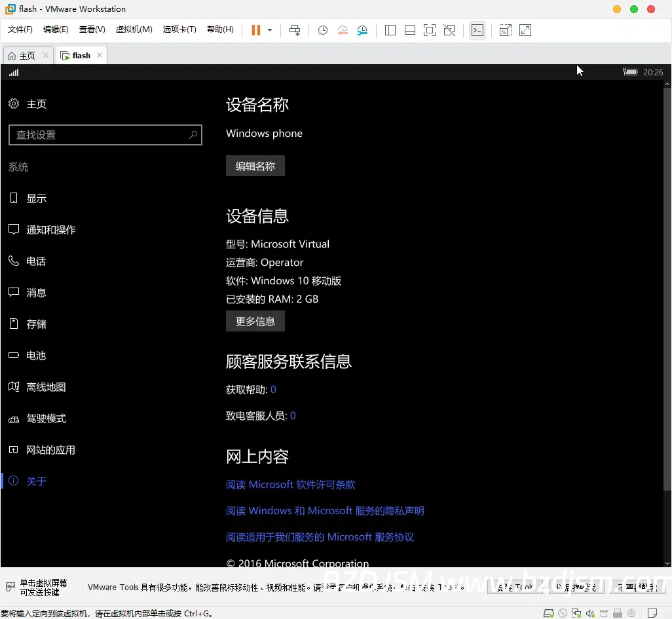Click the keyboard icon by 单击虚拟屏幕
This screenshot has width=672, height=619.
pyautogui.click(x=10, y=586)
